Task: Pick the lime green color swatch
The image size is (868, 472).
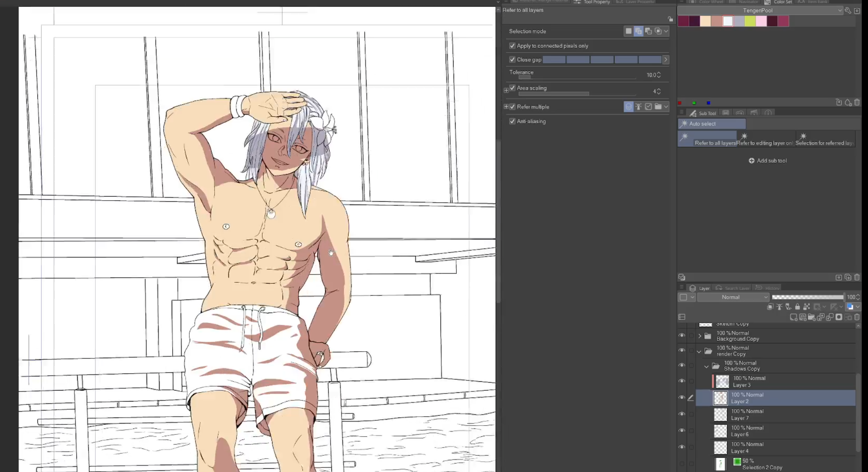Action: [x=750, y=21]
